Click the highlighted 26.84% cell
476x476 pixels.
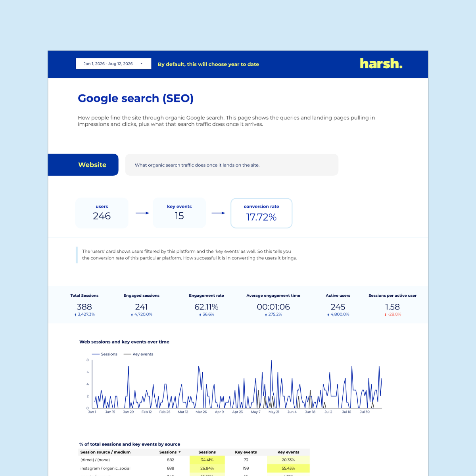click(207, 468)
